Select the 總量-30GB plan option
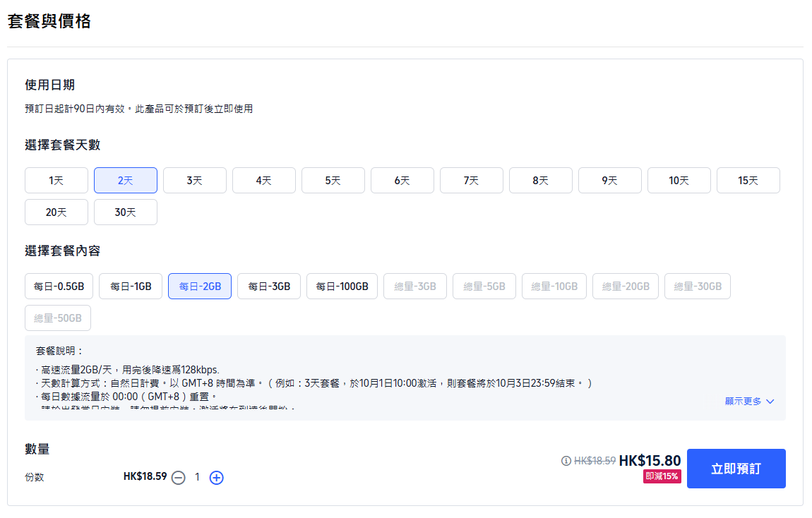This screenshot has width=812, height=518. coord(698,286)
